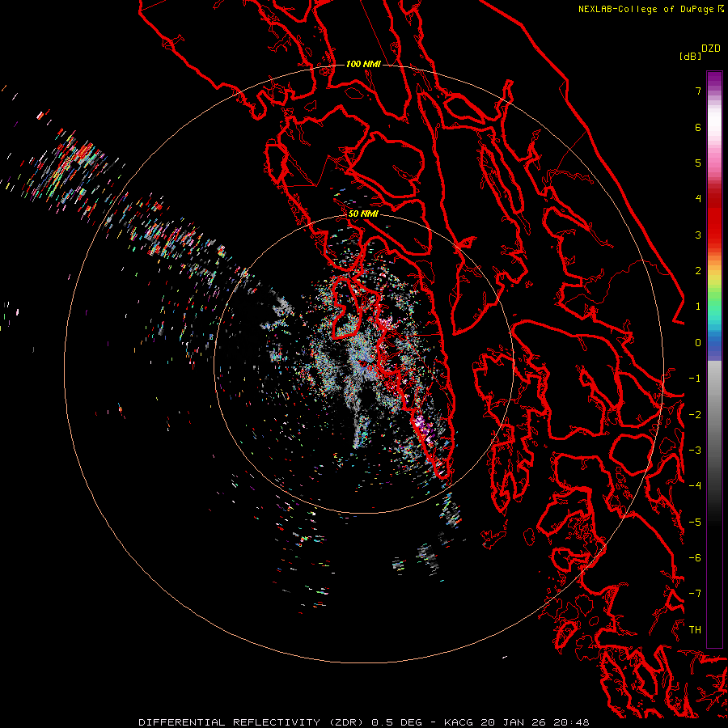Click the 2 value on the color scale
This screenshot has width=728, height=728.
698,271
